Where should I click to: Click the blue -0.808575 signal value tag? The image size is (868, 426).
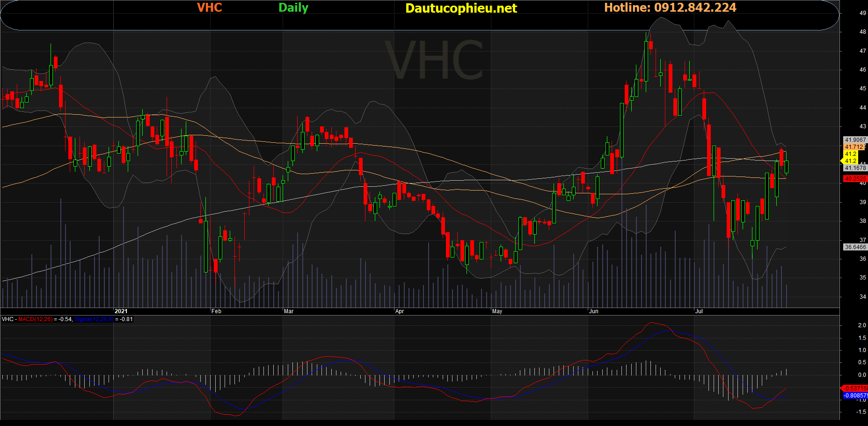click(x=855, y=396)
